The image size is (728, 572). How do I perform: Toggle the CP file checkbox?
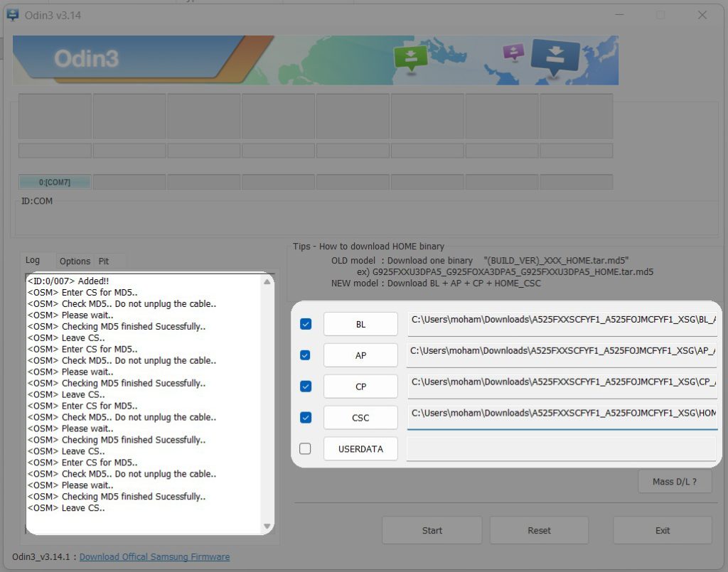pos(306,387)
